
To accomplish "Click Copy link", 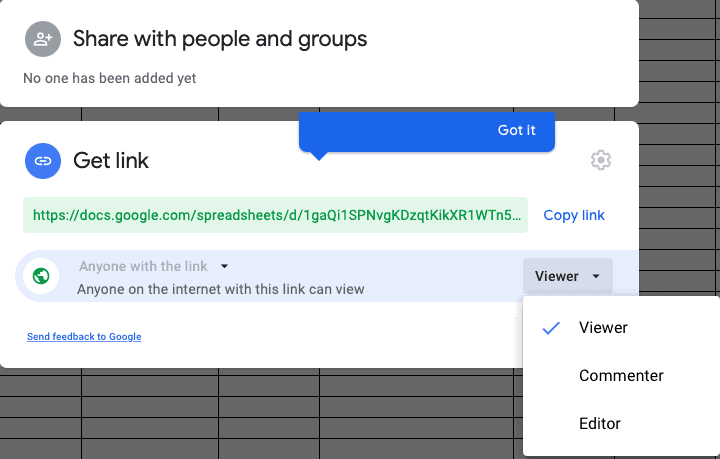I will [574, 215].
